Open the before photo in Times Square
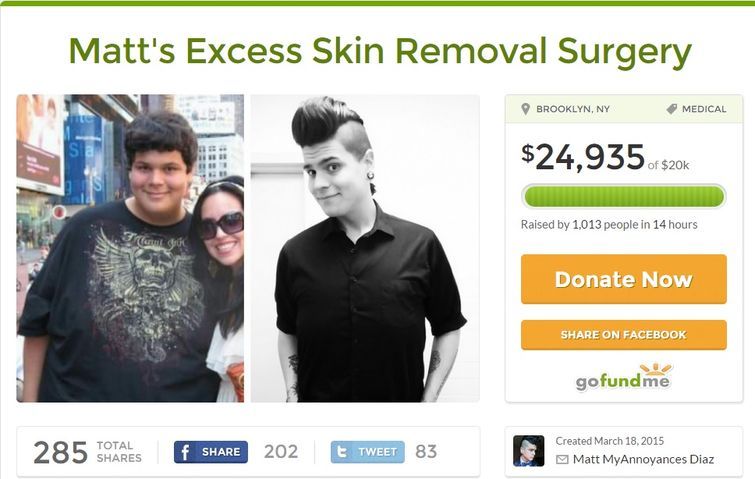 [130, 248]
